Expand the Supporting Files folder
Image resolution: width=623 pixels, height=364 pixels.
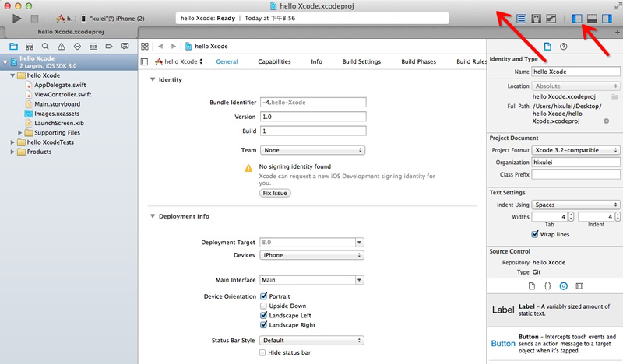point(20,132)
